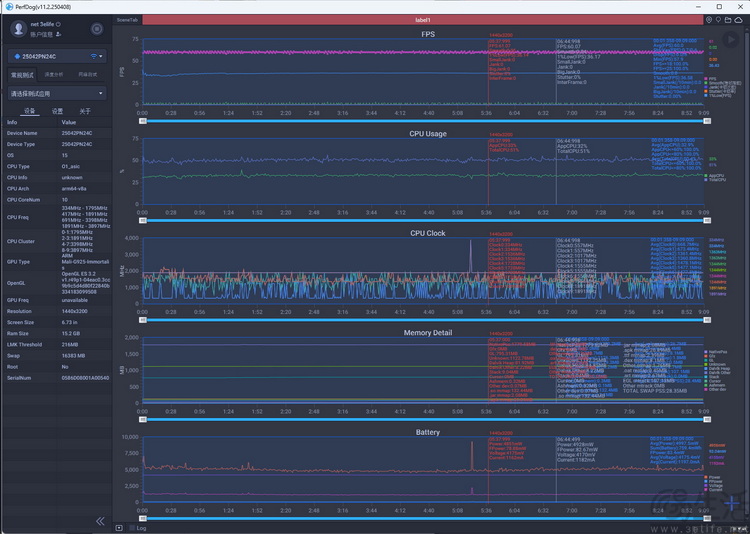Open the folder icon in top toolbar

pyautogui.click(x=728, y=20)
